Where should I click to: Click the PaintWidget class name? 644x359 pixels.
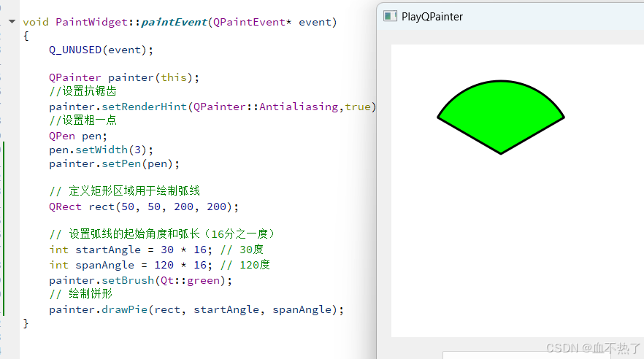point(91,22)
